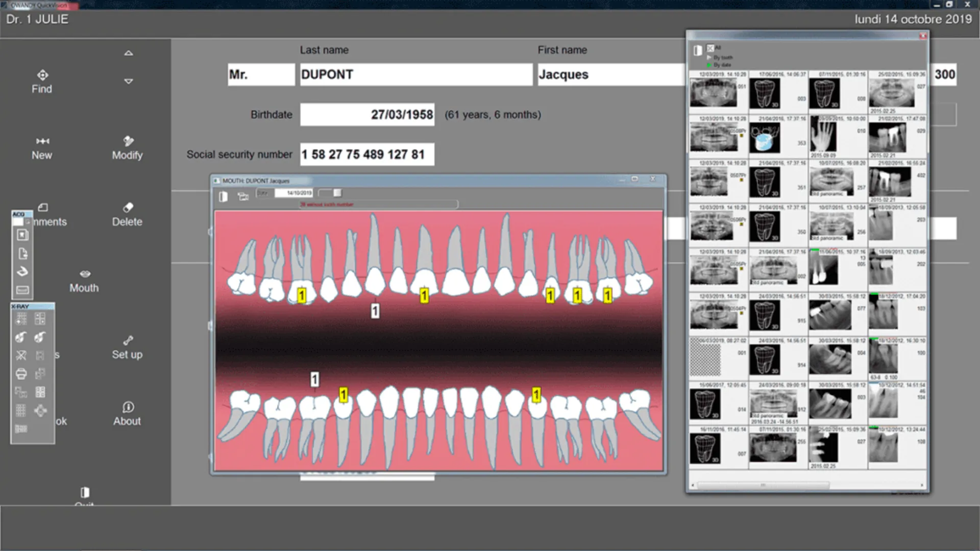Click the Delete eraser icon
This screenshot has width=980, height=551.
tap(128, 208)
